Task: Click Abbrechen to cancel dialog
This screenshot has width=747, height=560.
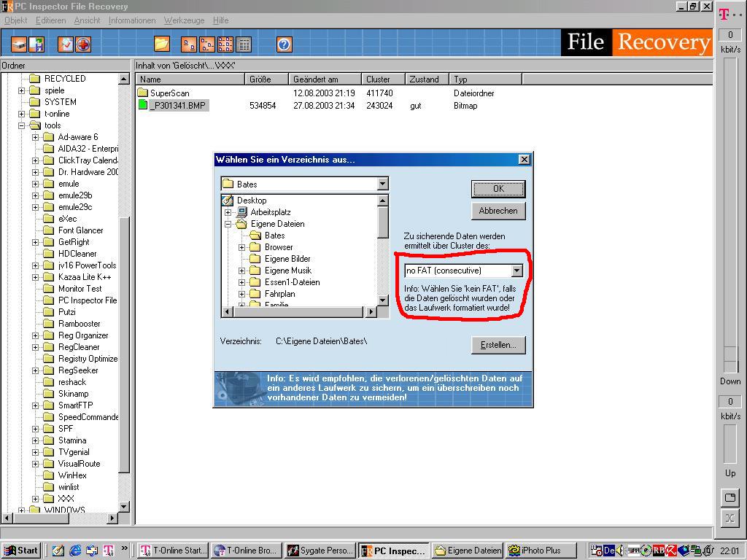Action: point(498,211)
